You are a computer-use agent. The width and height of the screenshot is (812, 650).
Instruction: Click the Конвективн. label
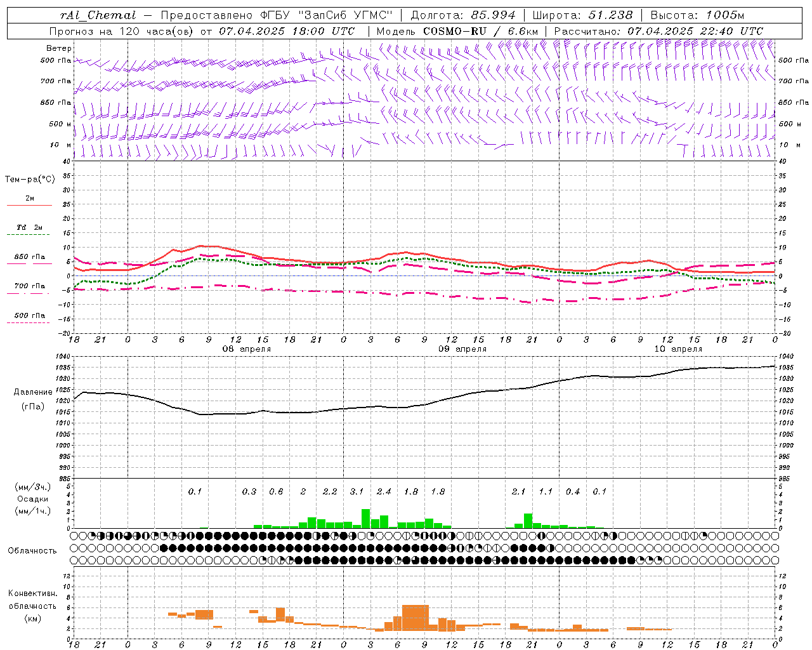click(32, 594)
